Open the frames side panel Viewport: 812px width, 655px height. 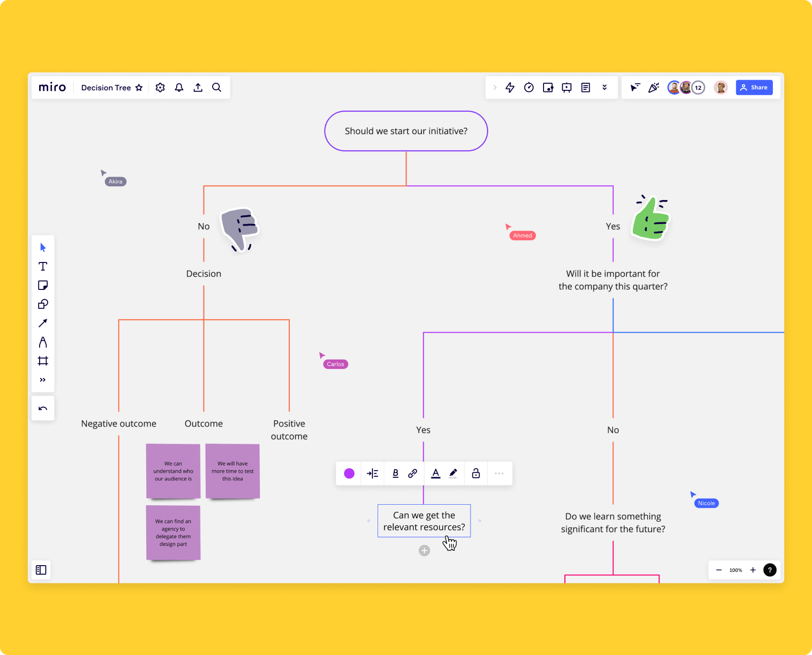(x=41, y=570)
